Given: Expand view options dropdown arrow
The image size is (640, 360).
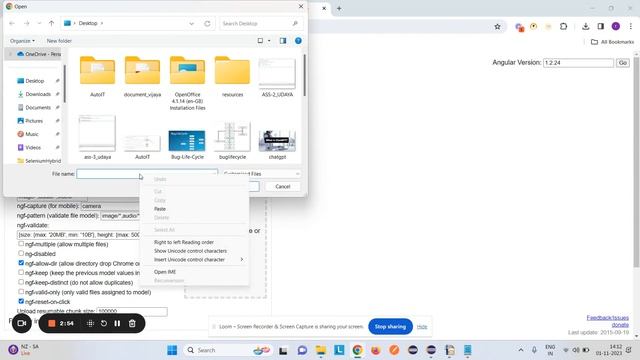Looking at the screenshot, I should pyautogui.click(x=269, y=41).
